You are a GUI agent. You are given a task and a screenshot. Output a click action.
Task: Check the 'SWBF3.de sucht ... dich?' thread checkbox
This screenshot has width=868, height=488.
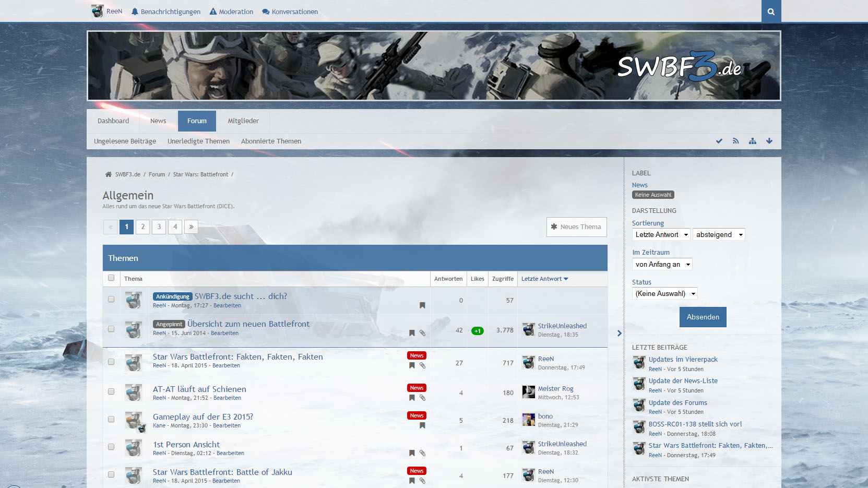coord(111,299)
